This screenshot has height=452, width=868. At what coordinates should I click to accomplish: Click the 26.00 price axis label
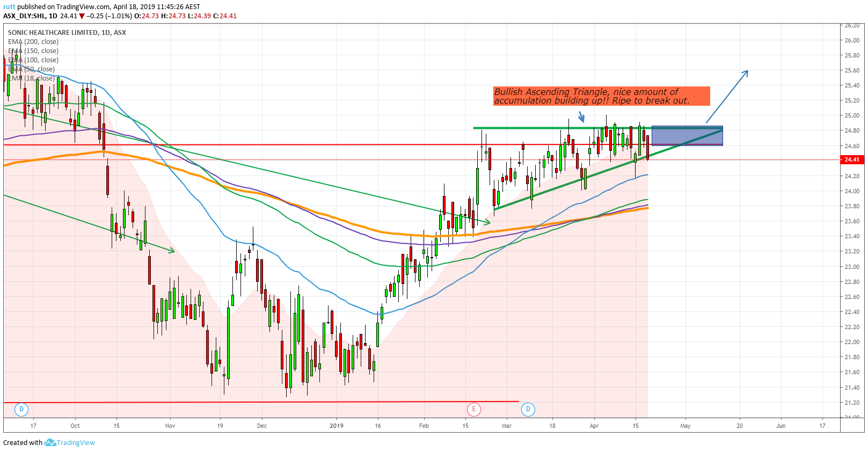852,40
